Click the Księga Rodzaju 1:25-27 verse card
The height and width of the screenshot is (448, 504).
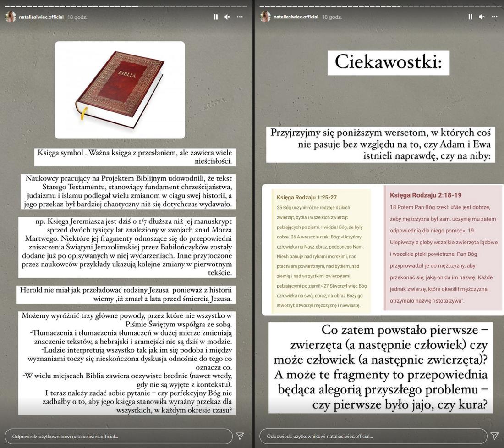321,251
